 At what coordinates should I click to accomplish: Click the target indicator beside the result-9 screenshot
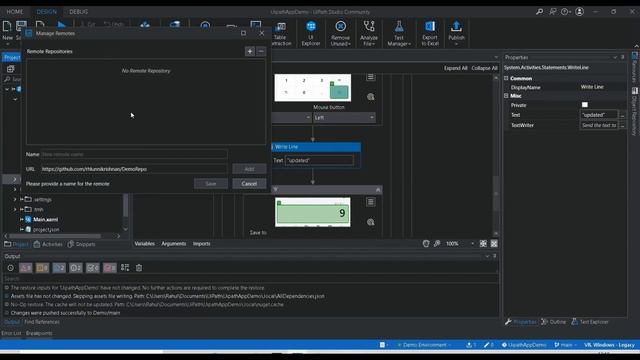pyautogui.click(x=371, y=222)
